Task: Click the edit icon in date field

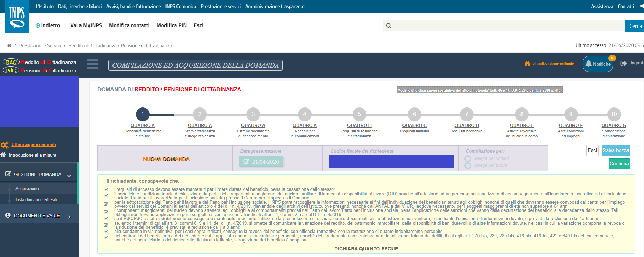Action: pos(246,162)
